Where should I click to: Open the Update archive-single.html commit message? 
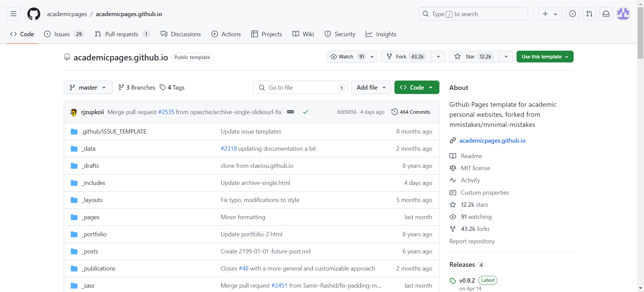click(x=255, y=183)
